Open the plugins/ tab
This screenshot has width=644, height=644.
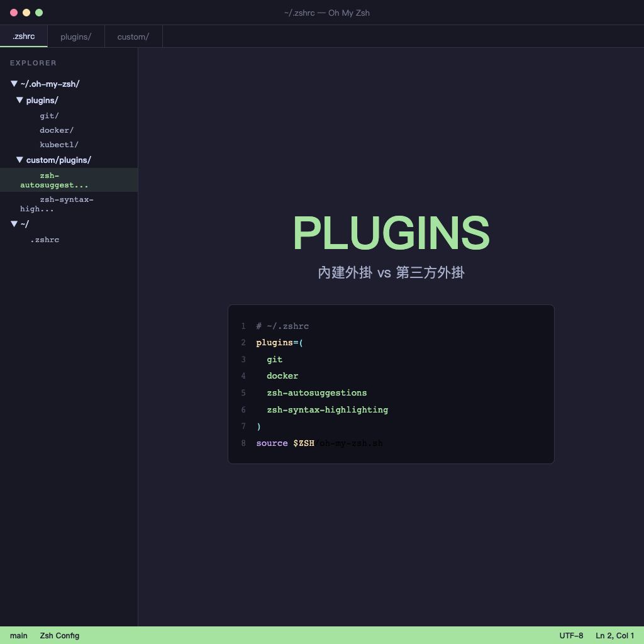(x=75, y=36)
